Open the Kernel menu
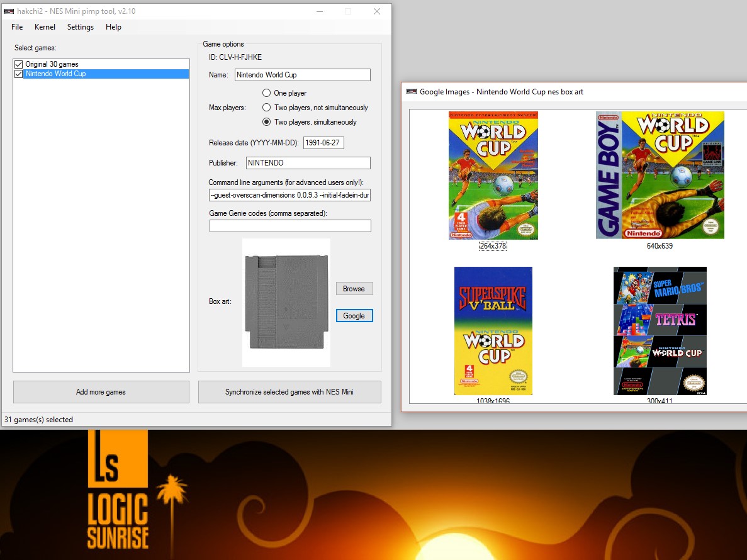Viewport: 747px width, 560px height. (x=45, y=27)
